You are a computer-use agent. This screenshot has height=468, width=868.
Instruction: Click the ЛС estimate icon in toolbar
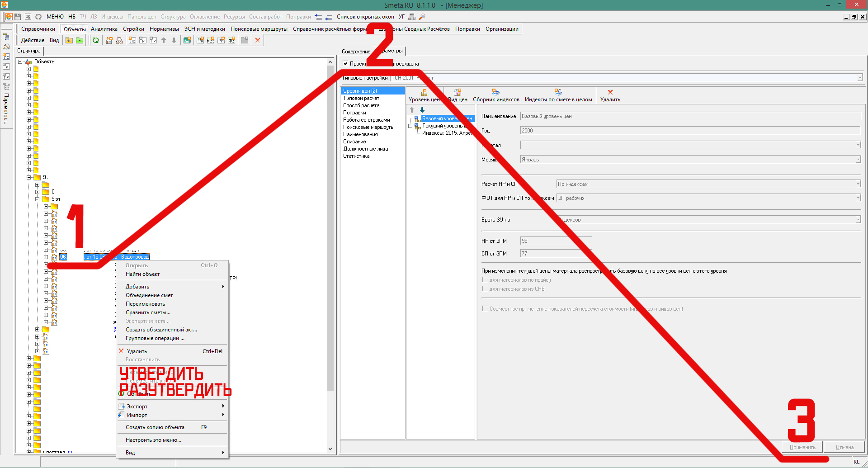(x=132, y=40)
